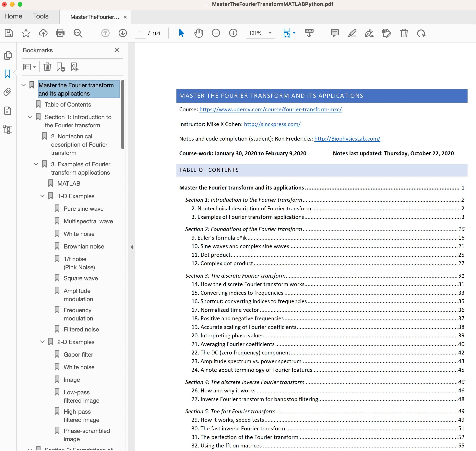Open bookmark options menu dropdown
Screen dimensions: 476x451
(29, 67)
